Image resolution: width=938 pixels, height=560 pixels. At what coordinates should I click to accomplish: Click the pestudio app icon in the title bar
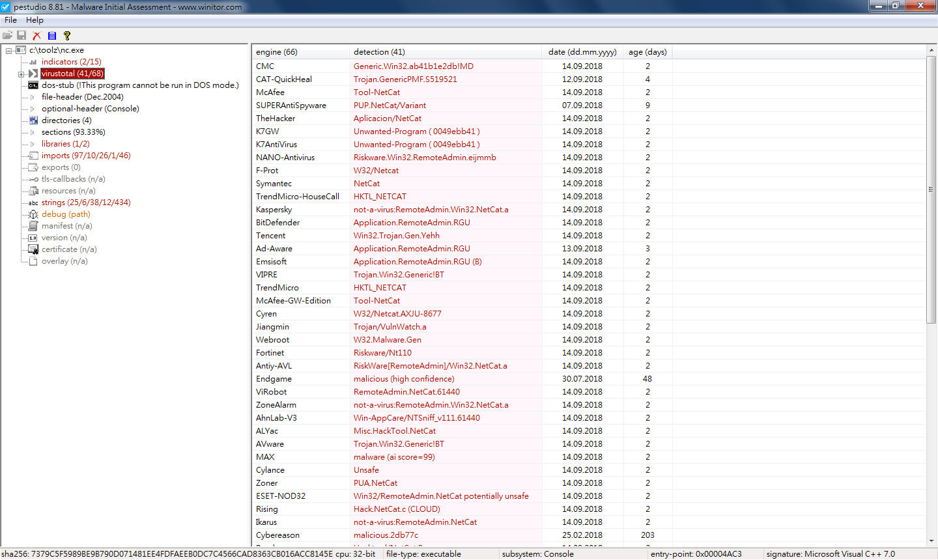click(6, 7)
